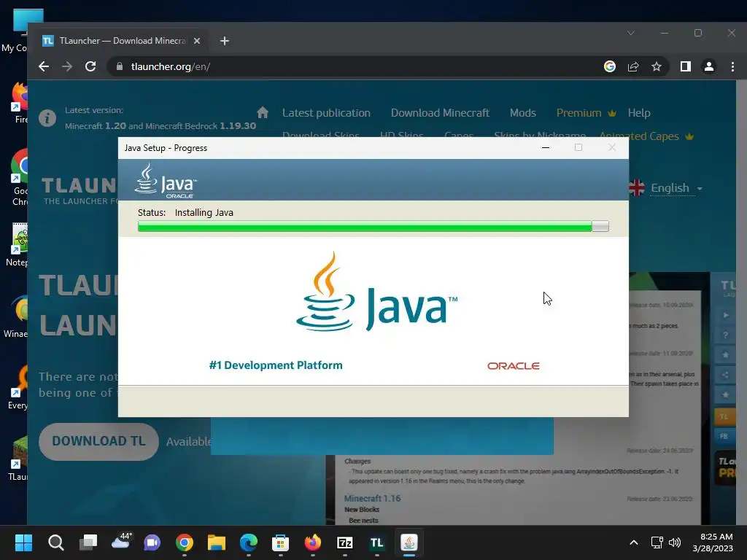Open Task View on taskbar
747x560 pixels.
coord(88,542)
